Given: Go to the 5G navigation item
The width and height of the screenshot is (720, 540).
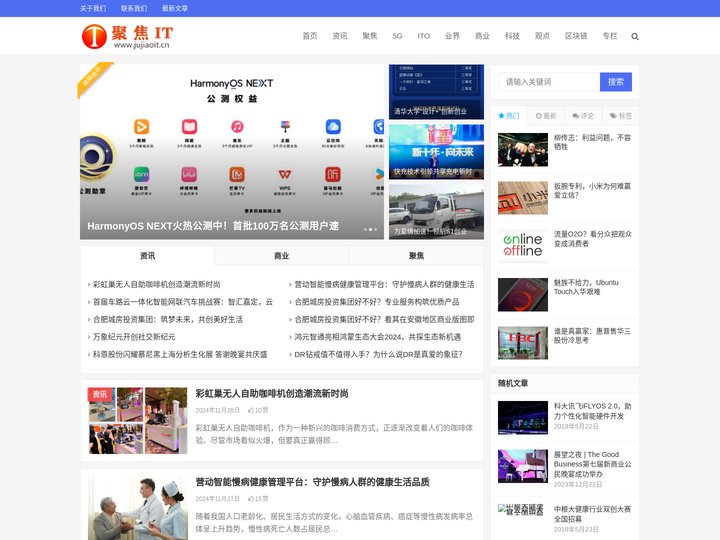Looking at the screenshot, I should (397, 36).
